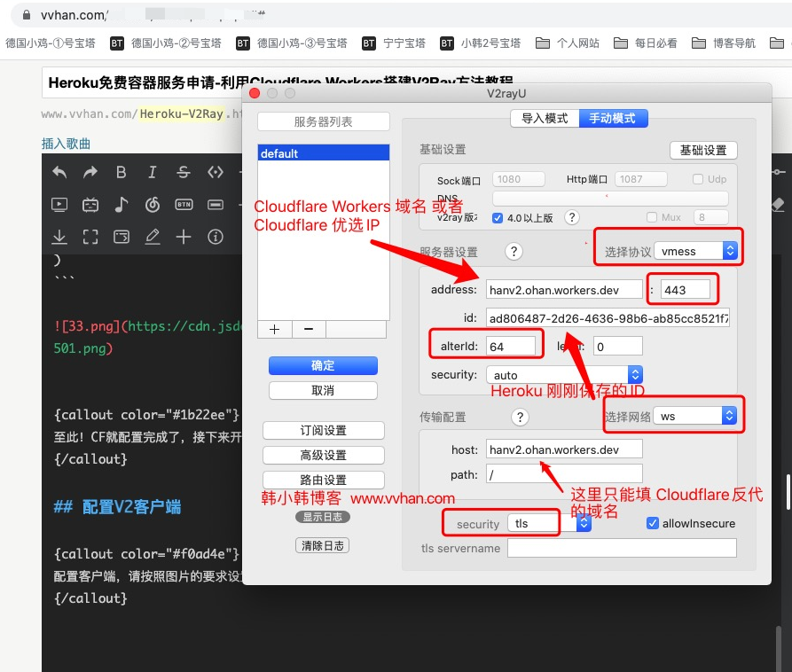Add a server with the plus button
Screen dimensions: 792x672
(274, 329)
